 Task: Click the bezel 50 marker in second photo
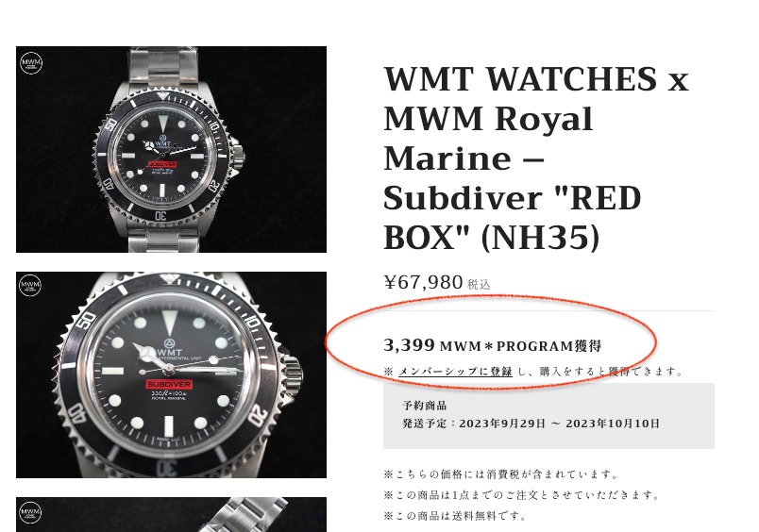[85, 320]
